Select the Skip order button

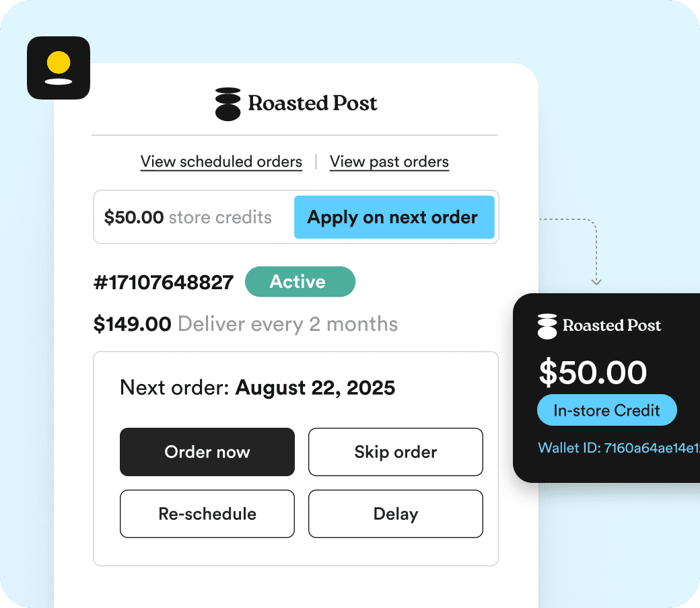tap(395, 452)
